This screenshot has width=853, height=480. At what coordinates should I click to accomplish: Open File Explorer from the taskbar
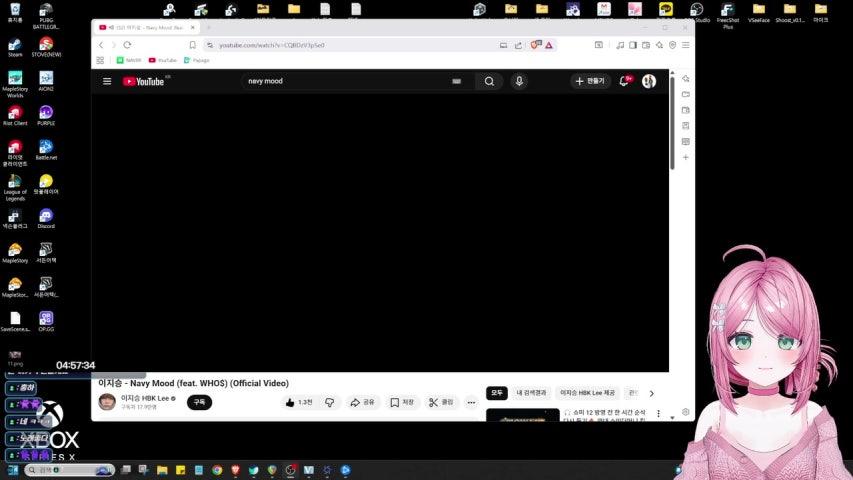click(x=162, y=470)
